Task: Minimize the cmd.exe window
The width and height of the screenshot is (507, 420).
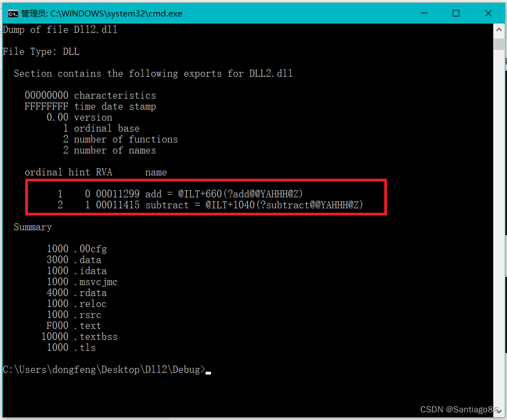Action: (424, 13)
